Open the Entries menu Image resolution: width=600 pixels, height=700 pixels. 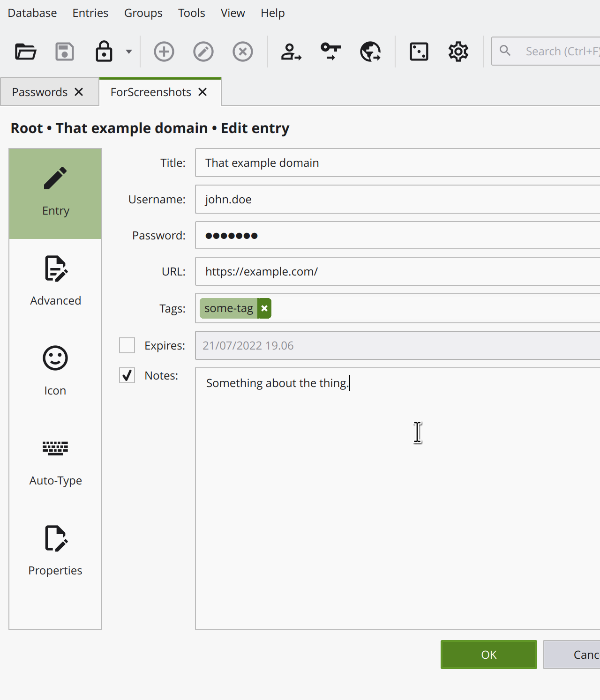pos(90,13)
